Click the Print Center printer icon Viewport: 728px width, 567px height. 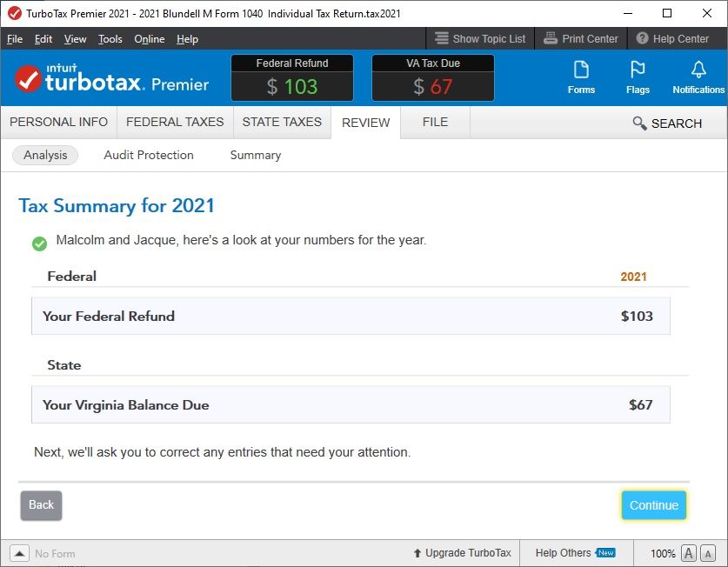[x=551, y=38]
